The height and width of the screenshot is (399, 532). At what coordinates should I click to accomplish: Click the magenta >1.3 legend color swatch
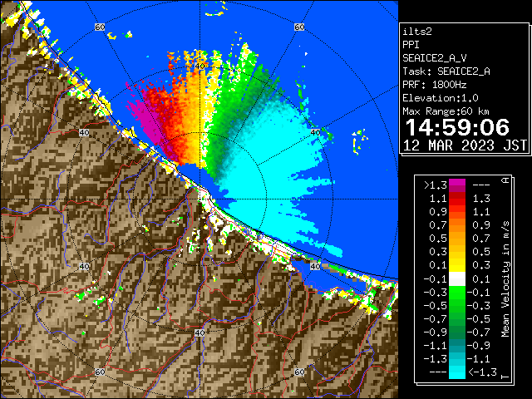[x=457, y=185]
